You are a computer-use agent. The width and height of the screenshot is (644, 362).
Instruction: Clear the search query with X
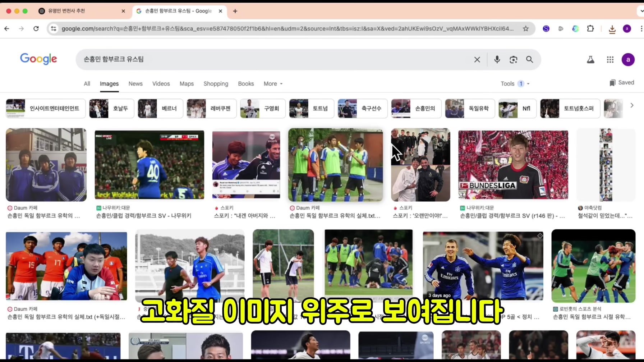pos(477,60)
